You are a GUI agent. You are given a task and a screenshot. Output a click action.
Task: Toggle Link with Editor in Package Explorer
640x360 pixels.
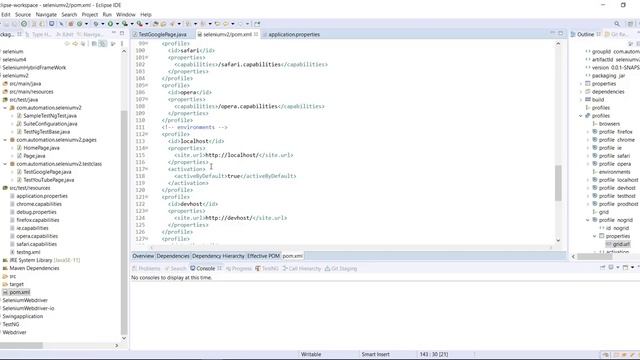coord(103,43)
